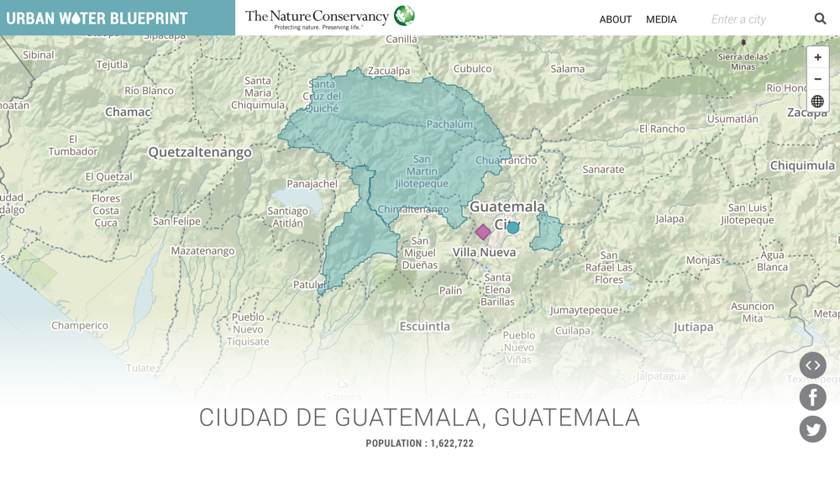Click the Urban Water Blueprint logo

(97, 18)
